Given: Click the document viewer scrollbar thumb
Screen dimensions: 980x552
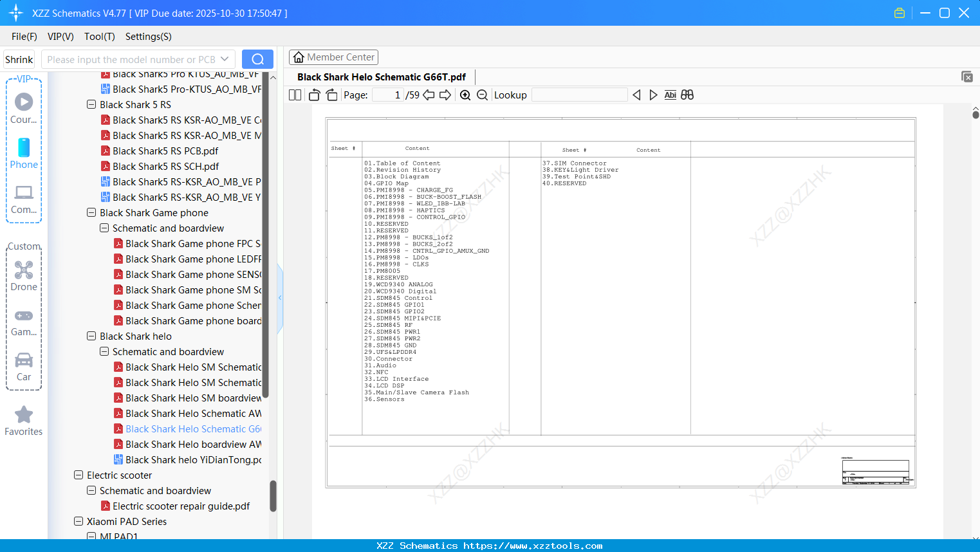Looking at the screenshot, I should [975, 115].
